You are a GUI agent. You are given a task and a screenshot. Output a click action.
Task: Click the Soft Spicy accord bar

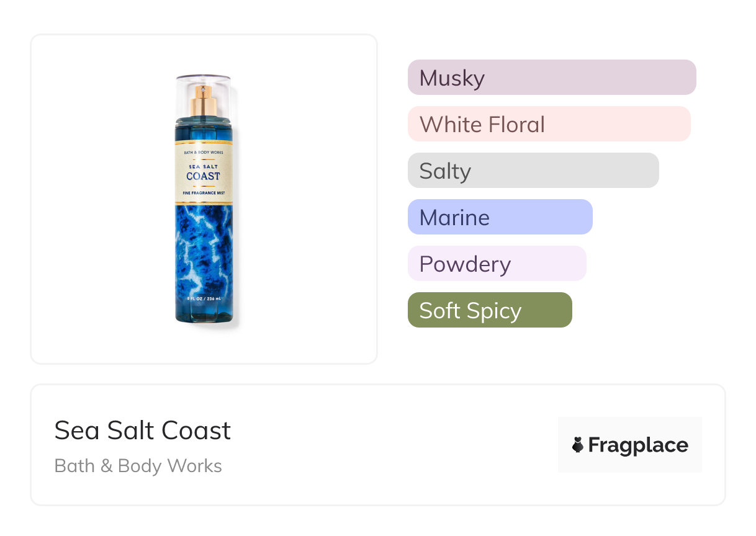[x=489, y=310]
